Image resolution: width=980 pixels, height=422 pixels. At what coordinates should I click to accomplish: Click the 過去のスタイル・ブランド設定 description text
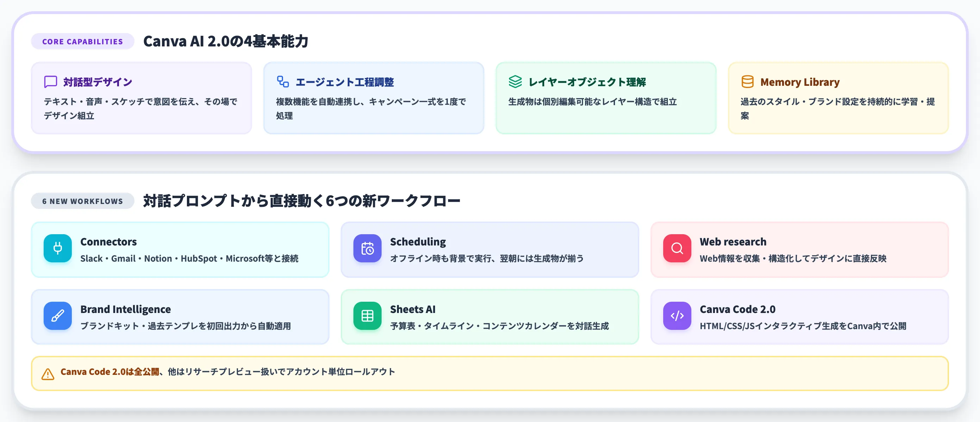point(837,109)
